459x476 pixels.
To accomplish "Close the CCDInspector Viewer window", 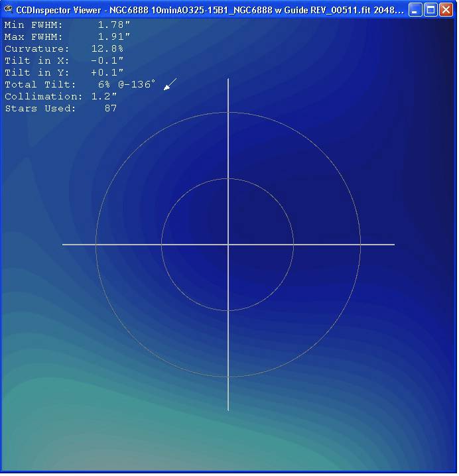I will (x=446, y=10).
